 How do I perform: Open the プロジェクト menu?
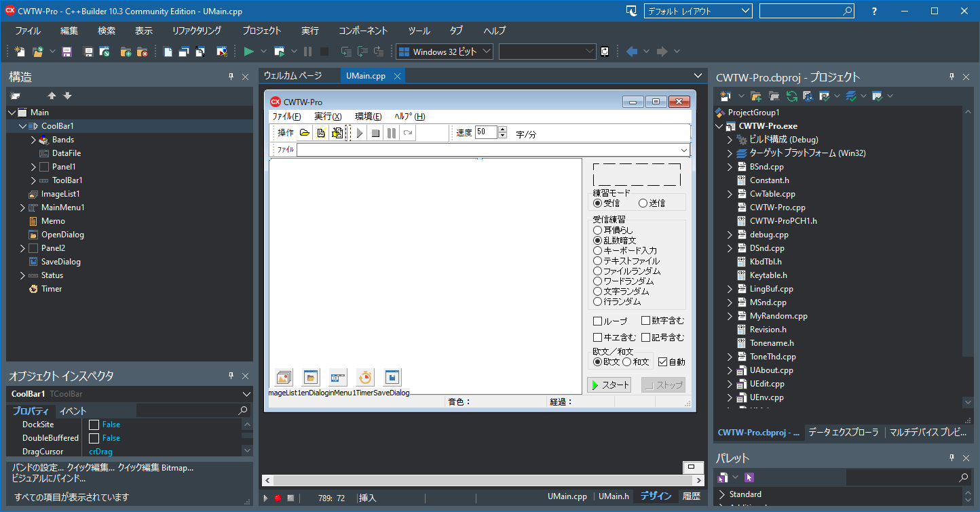pos(261,31)
